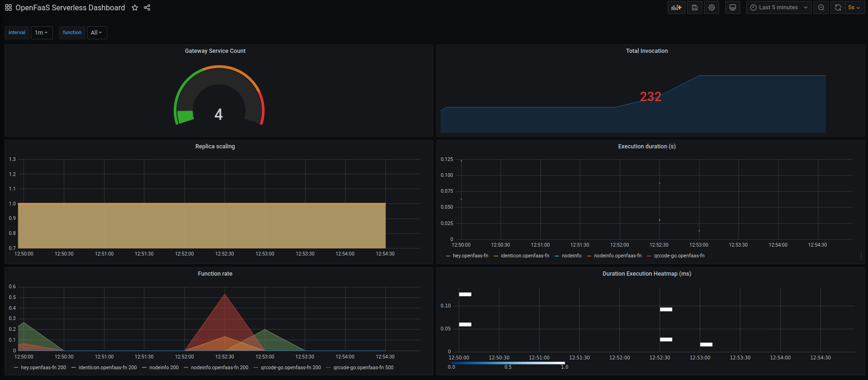This screenshot has width=868, height=380.
Task: Open the Duration Execution Heatmap (ms) panel menu
Action: coord(647,274)
